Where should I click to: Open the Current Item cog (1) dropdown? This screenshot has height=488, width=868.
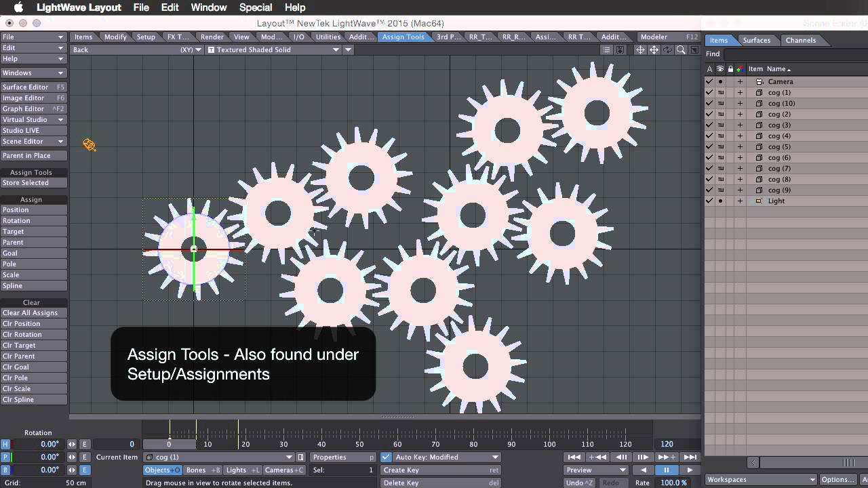pos(219,457)
